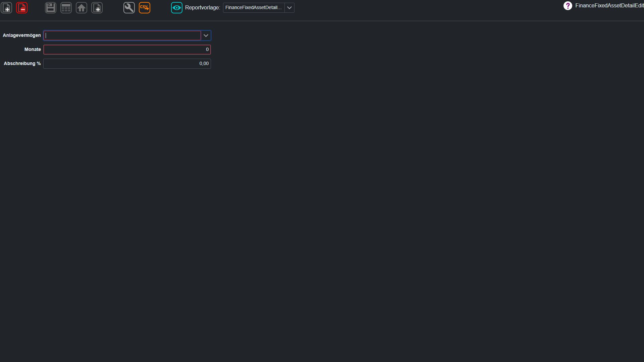Click the gray add-document icon beside home
The height and width of the screenshot is (362, 644).
tap(97, 8)
